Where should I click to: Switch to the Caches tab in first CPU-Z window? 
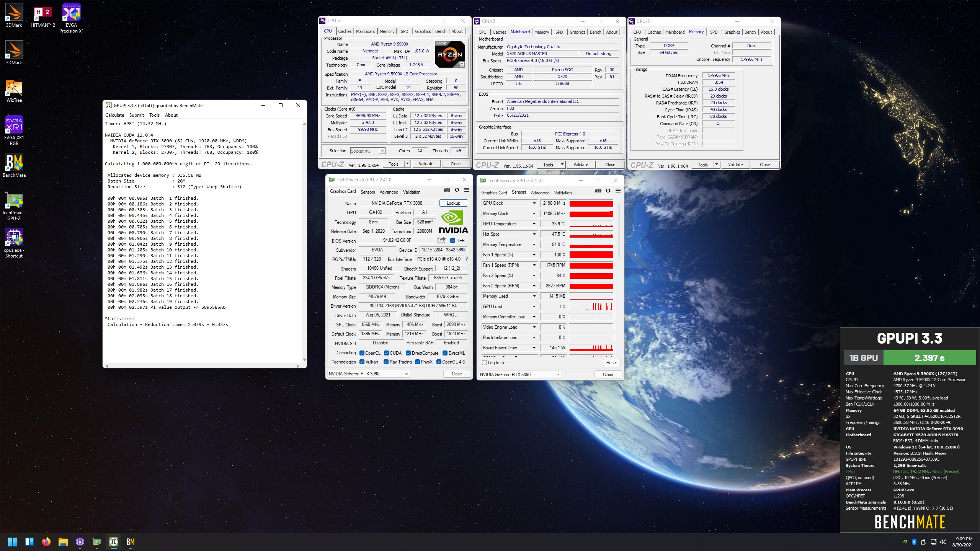click(345, 31)
